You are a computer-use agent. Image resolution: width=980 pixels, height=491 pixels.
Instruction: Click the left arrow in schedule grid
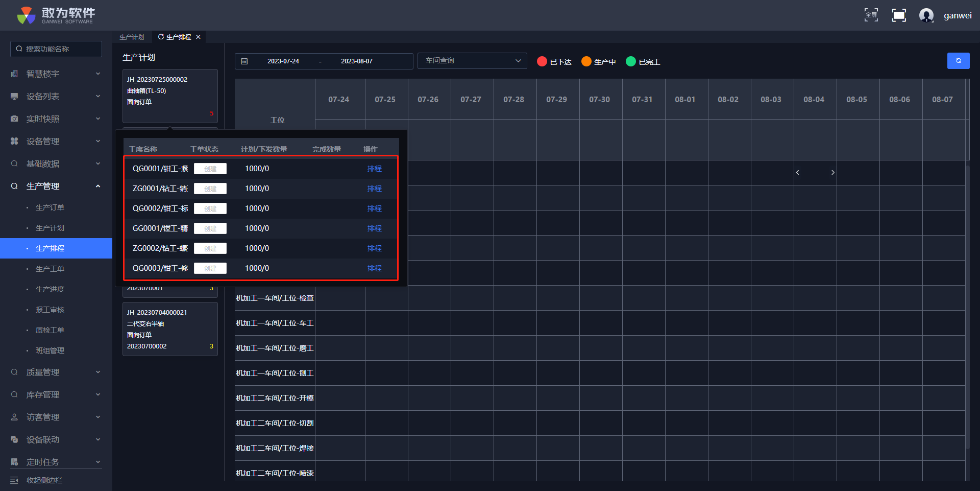pos(797,173)
